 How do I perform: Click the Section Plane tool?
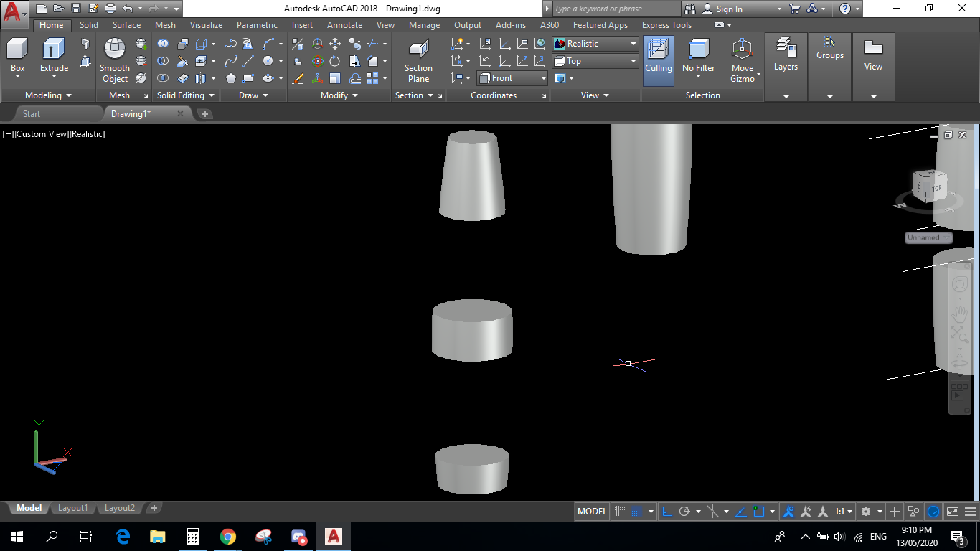tap(418, 61)
